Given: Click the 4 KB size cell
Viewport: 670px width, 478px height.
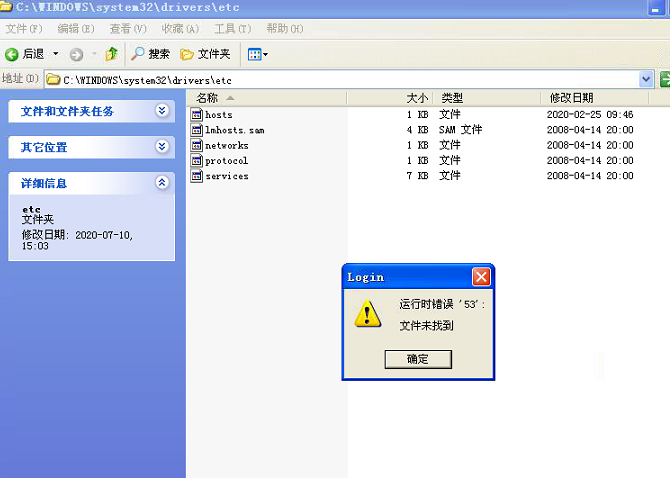Looking at the screenshot, I should [x=417, y=130].
